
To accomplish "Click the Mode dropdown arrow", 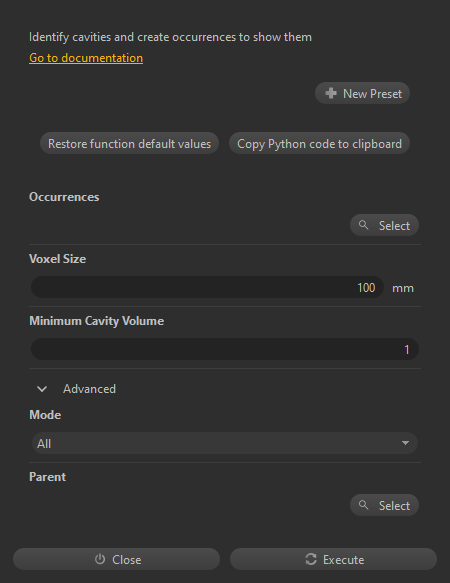I will click(405, 443).
